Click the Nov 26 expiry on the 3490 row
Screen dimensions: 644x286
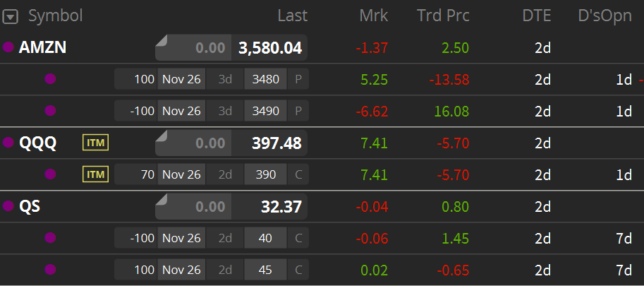[x=181, y=111]
